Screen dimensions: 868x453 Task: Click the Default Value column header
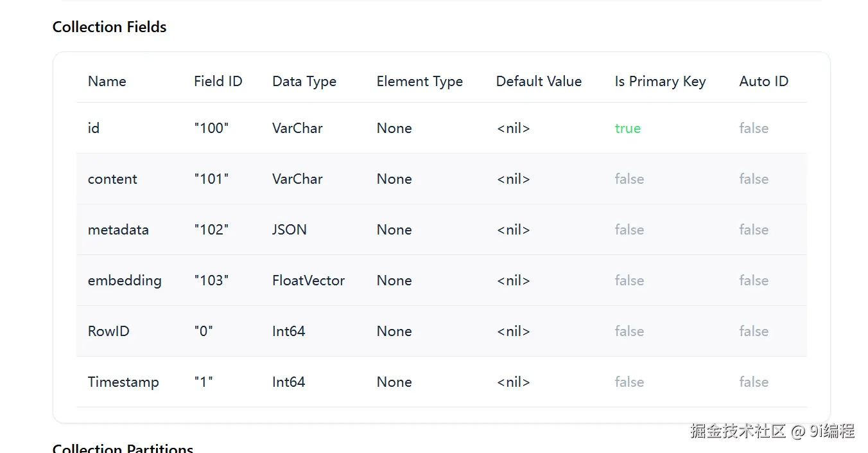tap(539, 82)
